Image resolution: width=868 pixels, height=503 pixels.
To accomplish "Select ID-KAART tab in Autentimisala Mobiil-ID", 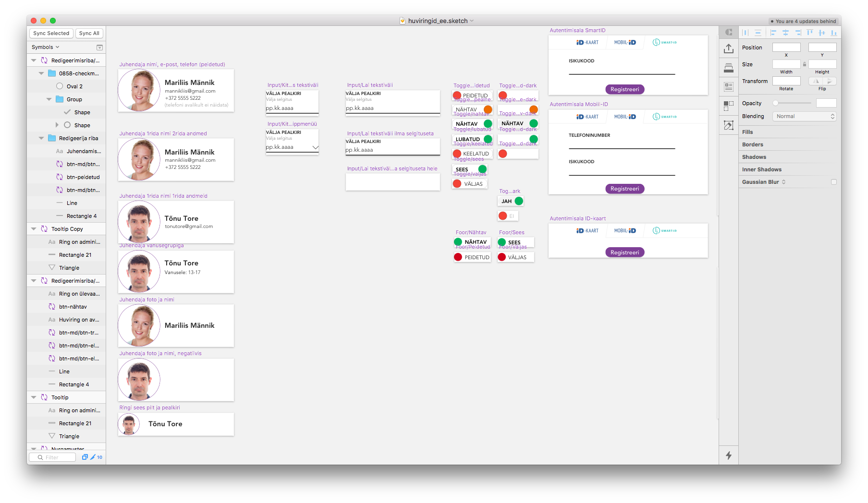I will [587, 117].
